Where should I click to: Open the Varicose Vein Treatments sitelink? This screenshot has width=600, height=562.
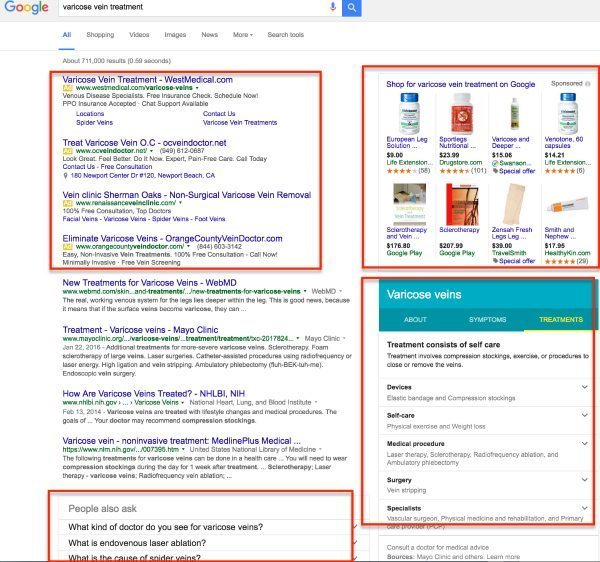(x=240, y=122)
